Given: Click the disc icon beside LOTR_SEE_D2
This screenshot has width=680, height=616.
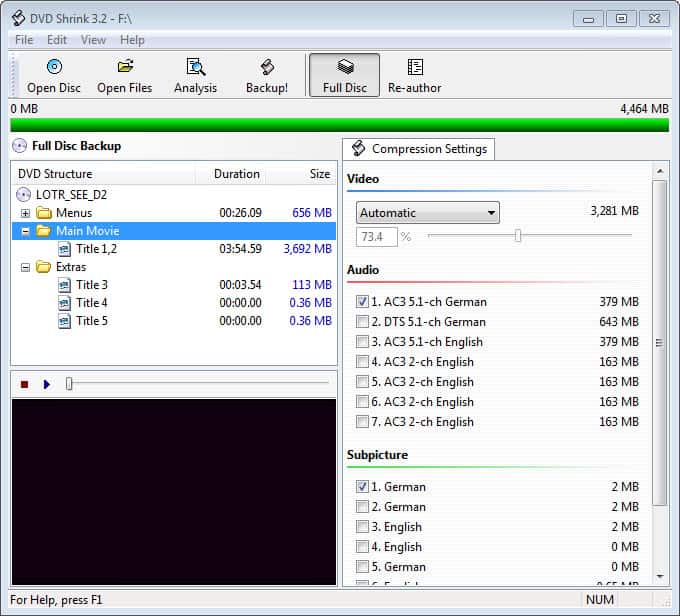Looking at the screenshot, I should point(23,195).
